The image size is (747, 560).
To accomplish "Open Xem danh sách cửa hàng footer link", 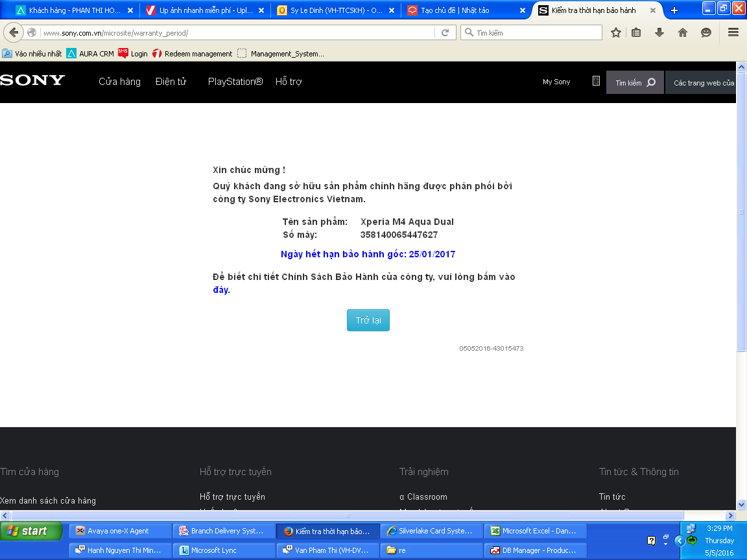I will click(47, 500).
